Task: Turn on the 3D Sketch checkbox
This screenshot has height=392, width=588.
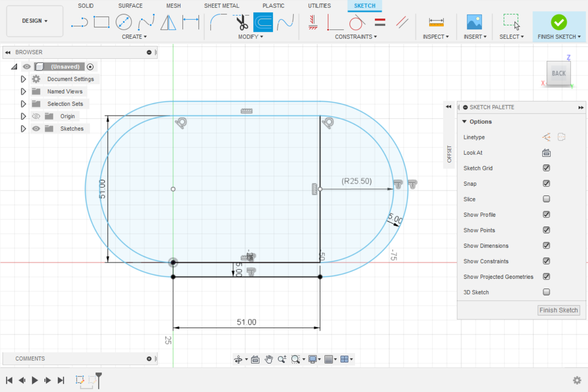Action: (546, 292)
